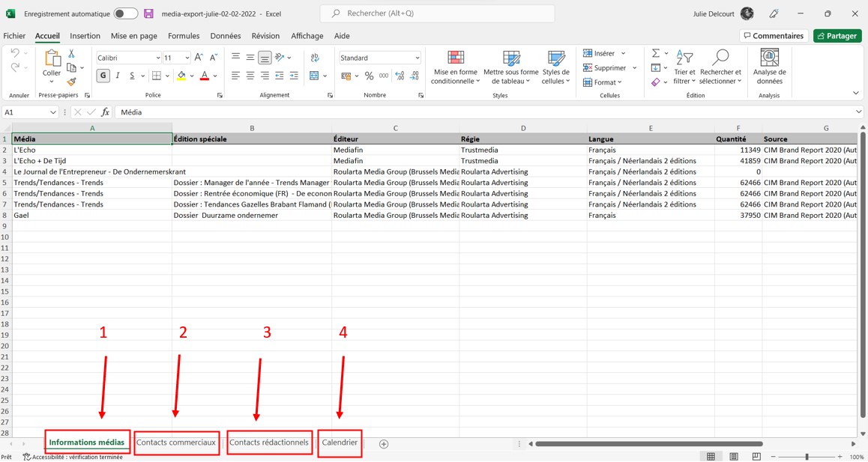
Task: Click the percent style icon
Action: [369, 76]
